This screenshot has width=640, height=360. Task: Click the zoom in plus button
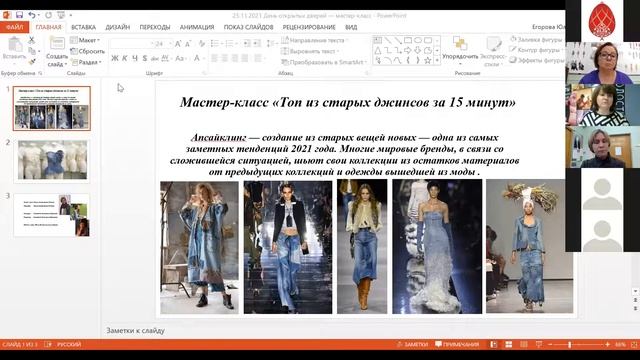point(607,344)
